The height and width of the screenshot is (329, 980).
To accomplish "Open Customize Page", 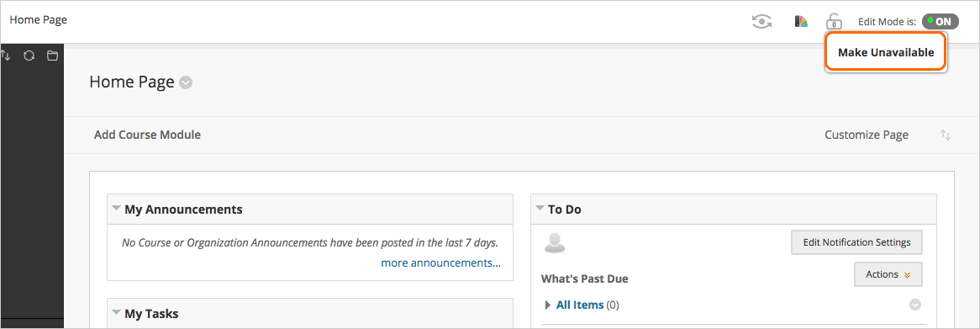I will [x=867, y=135].
